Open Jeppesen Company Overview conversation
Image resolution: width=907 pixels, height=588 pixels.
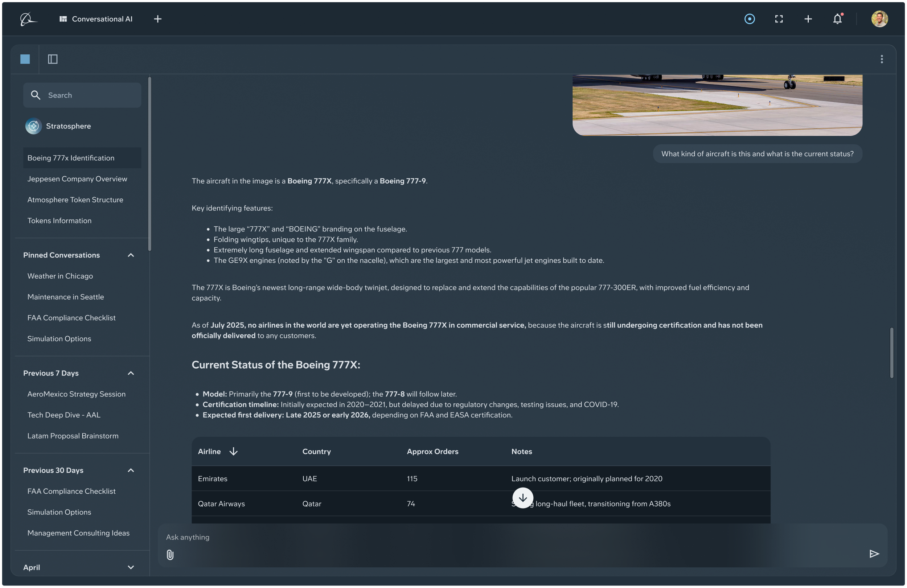[x=77, y=179]
